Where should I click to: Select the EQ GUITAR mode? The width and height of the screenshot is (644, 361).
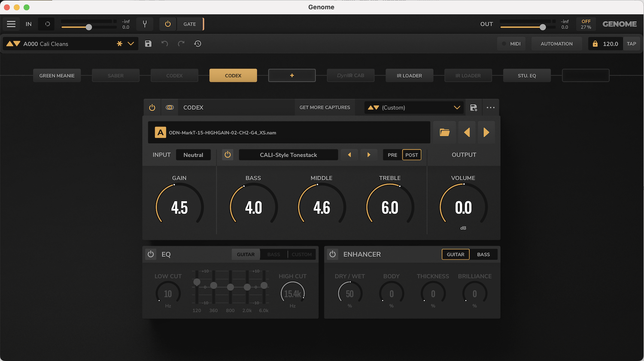point(246,254)
